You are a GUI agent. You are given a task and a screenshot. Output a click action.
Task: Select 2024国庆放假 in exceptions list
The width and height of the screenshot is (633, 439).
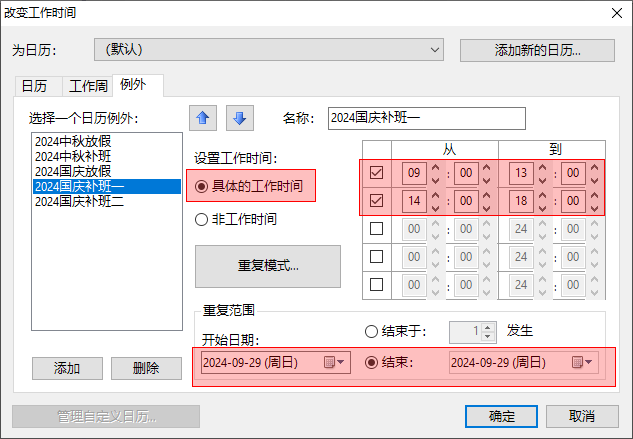(72, 171)
